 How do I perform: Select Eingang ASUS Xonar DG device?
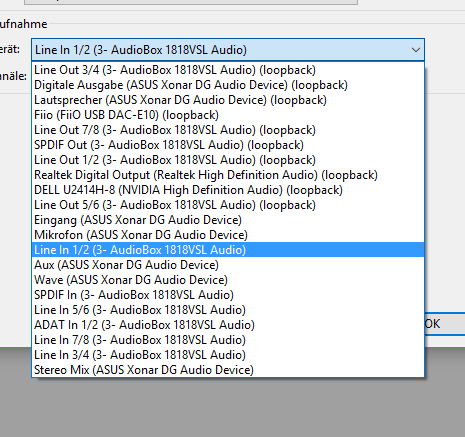pos(228,220)
